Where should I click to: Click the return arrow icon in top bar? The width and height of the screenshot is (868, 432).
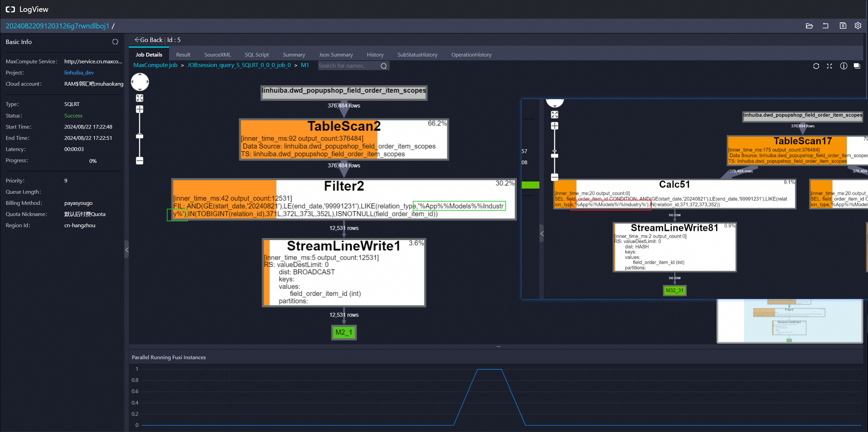point(825,26)
